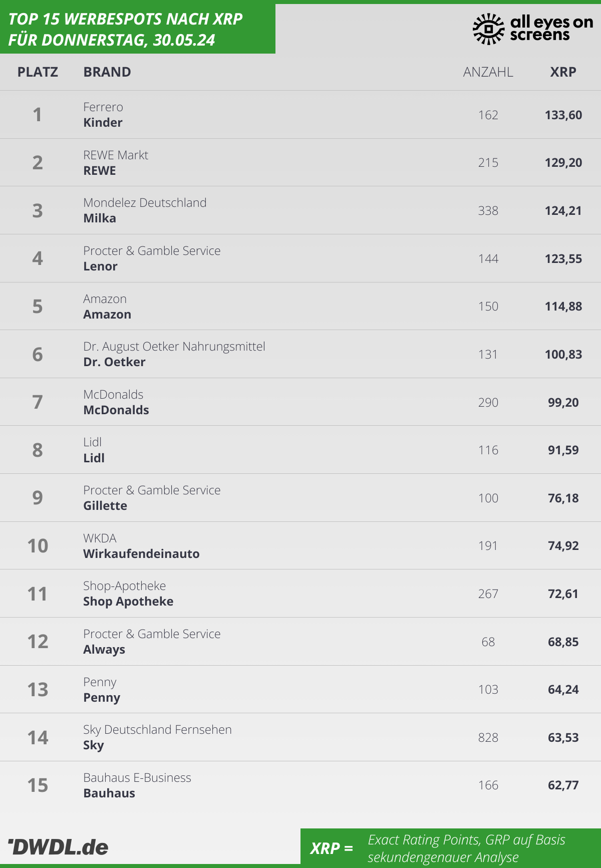Click the green title banner heading
The image size is (601, 868).
tap(125, 30)
